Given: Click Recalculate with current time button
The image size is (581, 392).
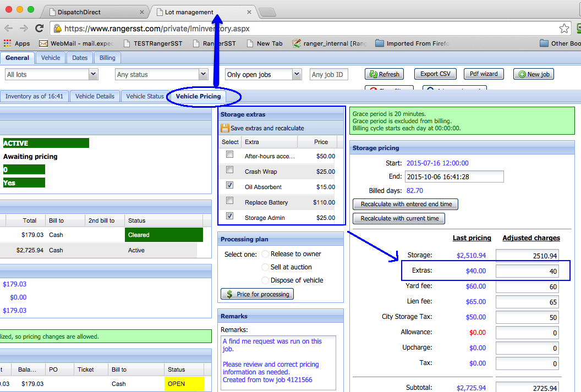Looking at the screenshot, I should pyautogui.click(x=399, y=218).
